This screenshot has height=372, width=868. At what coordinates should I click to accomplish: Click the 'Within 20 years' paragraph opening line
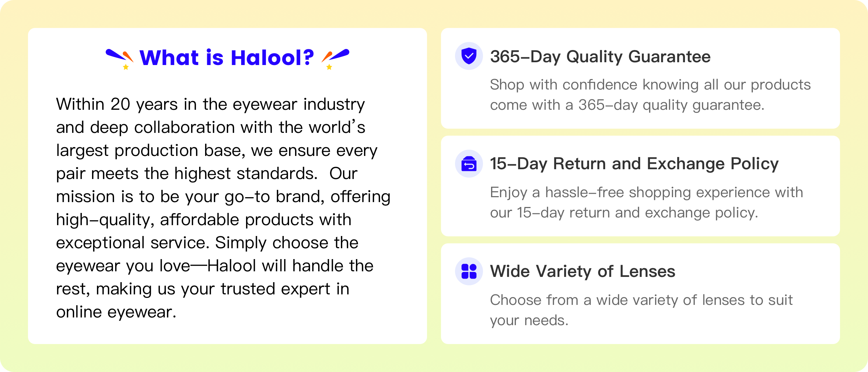210,104
